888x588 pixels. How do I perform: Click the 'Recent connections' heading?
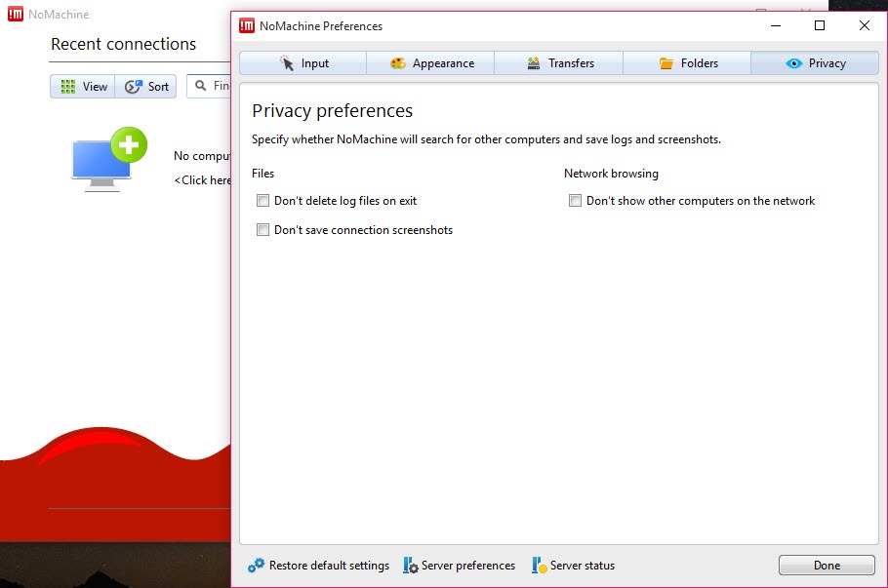point(124,44)
